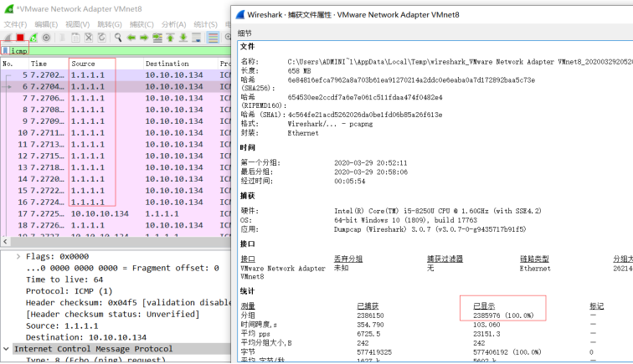633x364 pixels.
Task: Stop the running capture with the red square
Action: pyautogui.click(x=20, y=38)
